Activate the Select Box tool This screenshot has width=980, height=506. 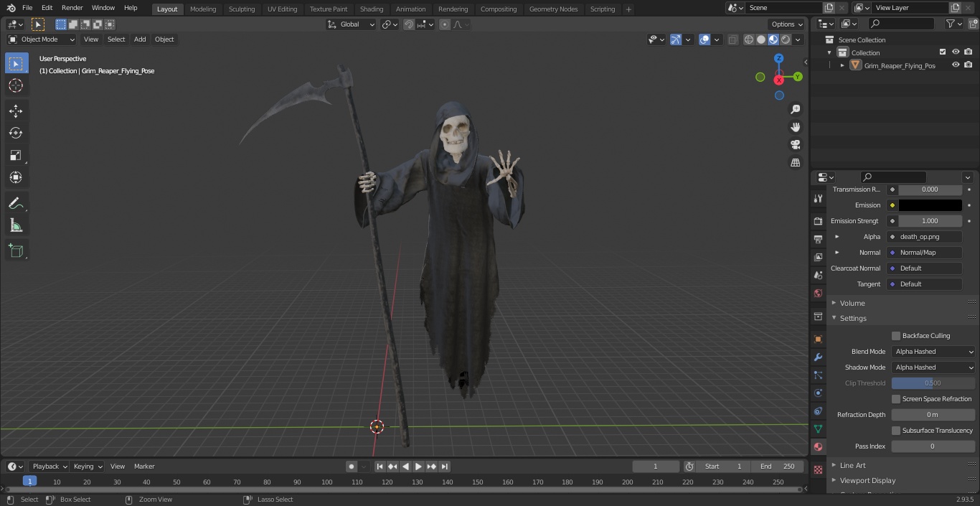coord(16,64)
